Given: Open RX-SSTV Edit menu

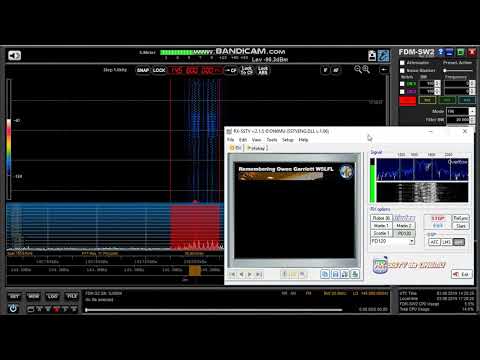Looking at the screenshot, I should [x=243, y=140].
